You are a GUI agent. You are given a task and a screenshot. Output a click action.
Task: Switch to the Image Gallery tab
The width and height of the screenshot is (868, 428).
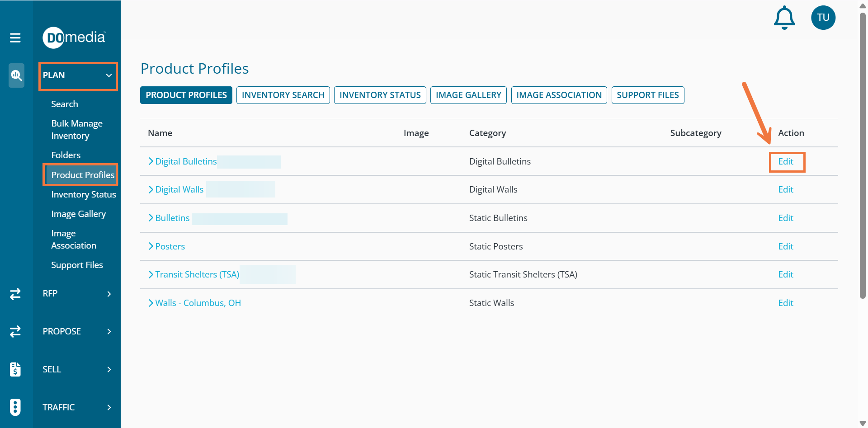(468, 95)
